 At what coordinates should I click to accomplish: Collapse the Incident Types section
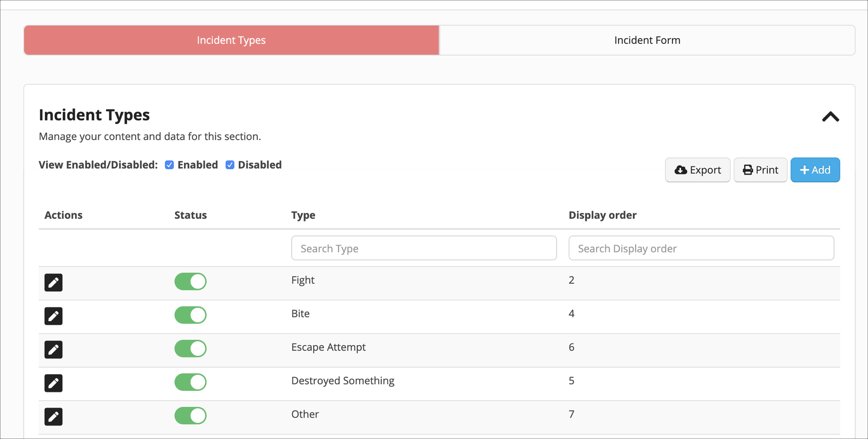830,116
